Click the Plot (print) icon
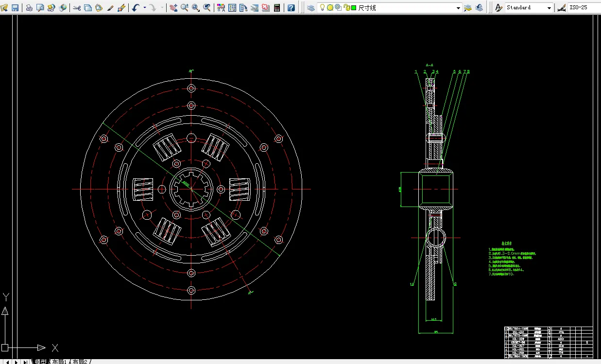The image size is (601, 364). 29,8
